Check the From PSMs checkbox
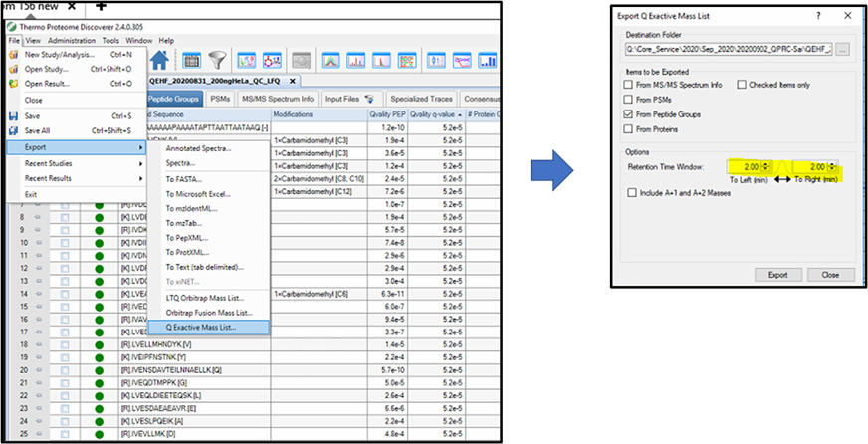 628,100
